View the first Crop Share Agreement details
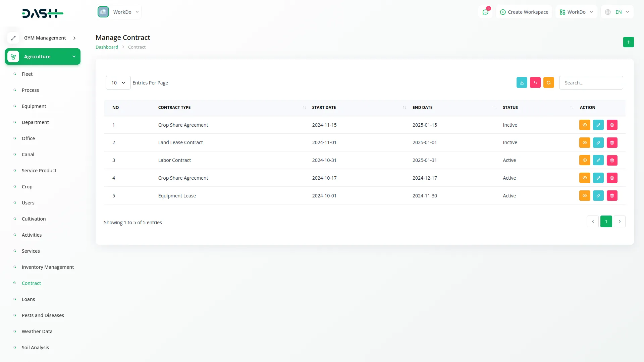Image resolution: width=644 pixels, height=362 pixels. click(584, 125)
